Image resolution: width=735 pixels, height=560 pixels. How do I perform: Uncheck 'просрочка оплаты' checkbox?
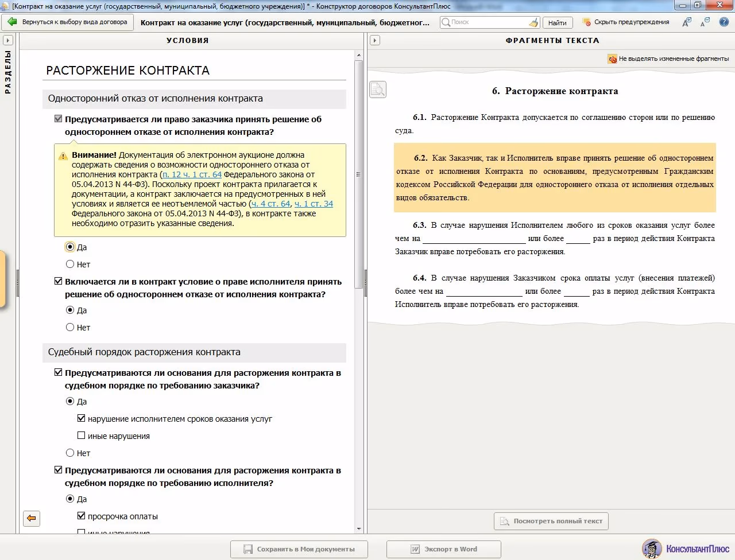[81, 516]
